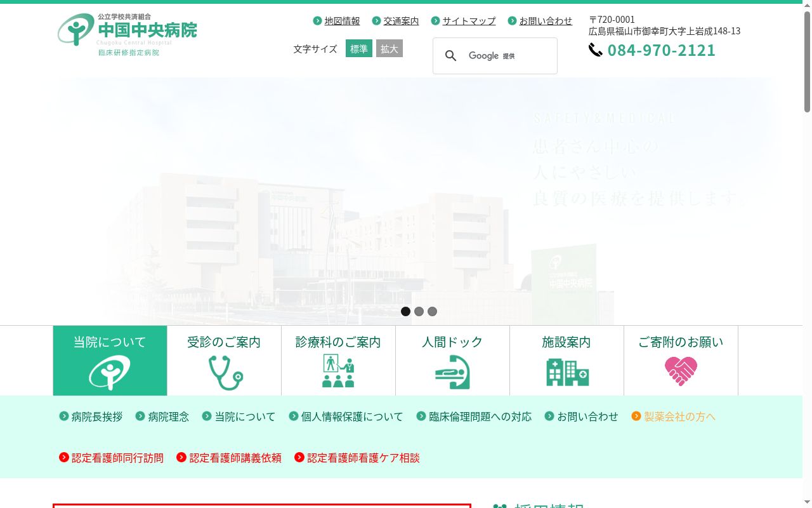Click the green arrow bullet beside 病院理念
812x508 pixels.
point(140,416)
